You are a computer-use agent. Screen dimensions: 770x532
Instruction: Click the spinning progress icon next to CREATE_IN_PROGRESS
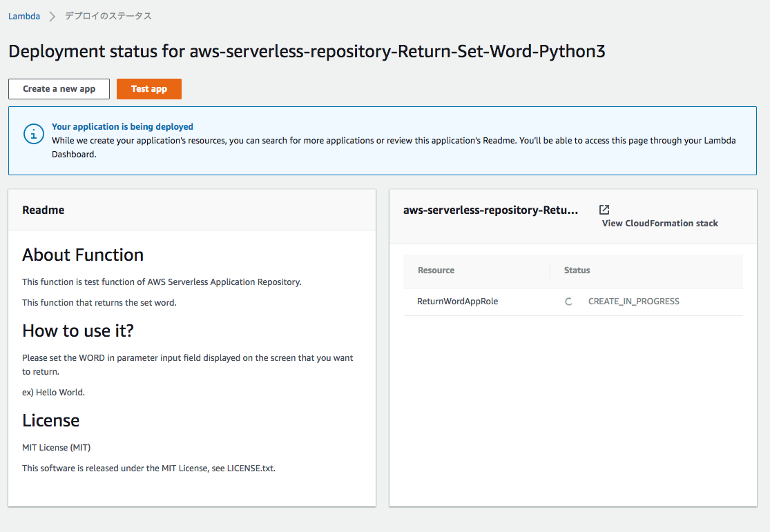tap(568, 301)
